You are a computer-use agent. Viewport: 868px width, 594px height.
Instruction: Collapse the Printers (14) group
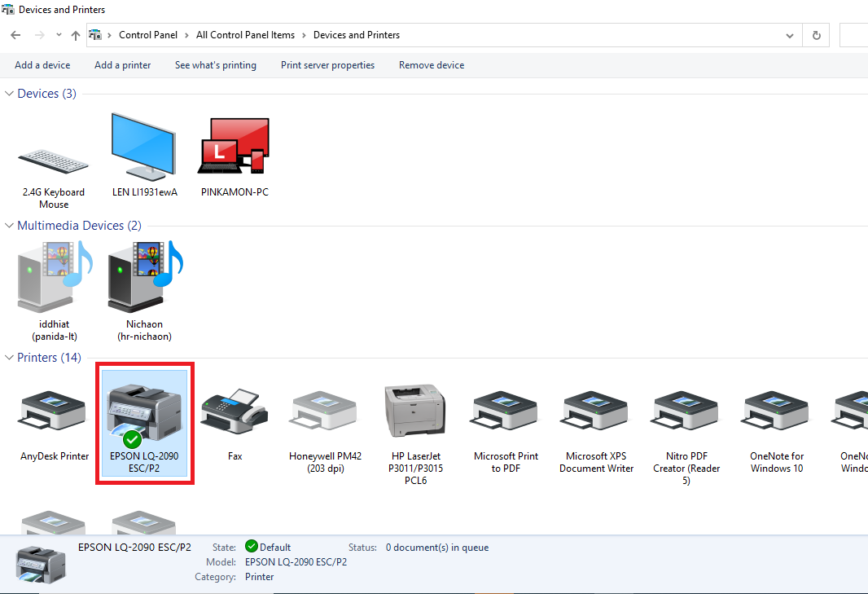(10, 358)
